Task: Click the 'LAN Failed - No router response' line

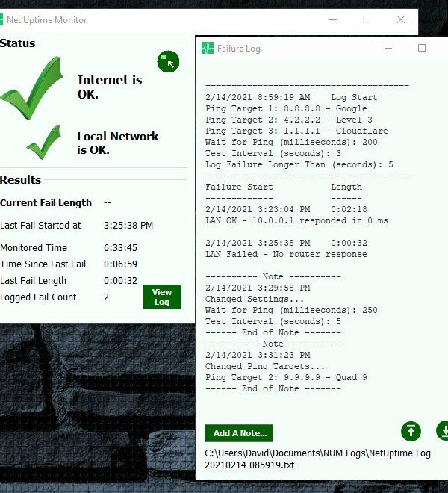Action: [286, 254]
